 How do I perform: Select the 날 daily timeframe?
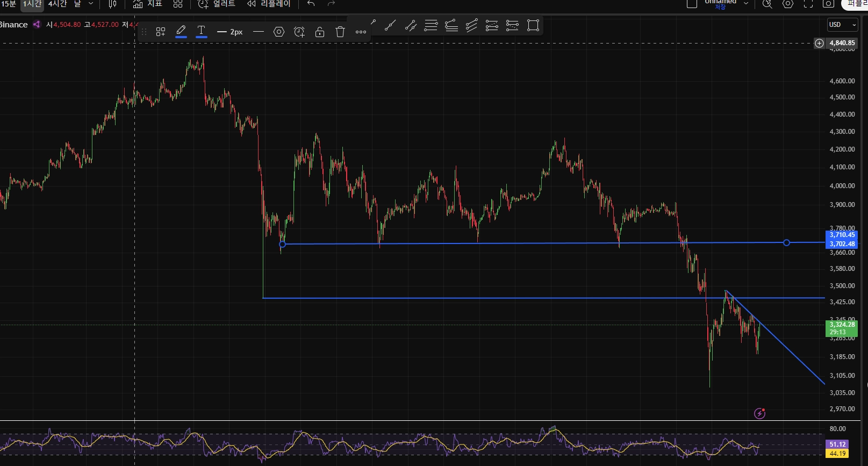click(x=77, y=4)
